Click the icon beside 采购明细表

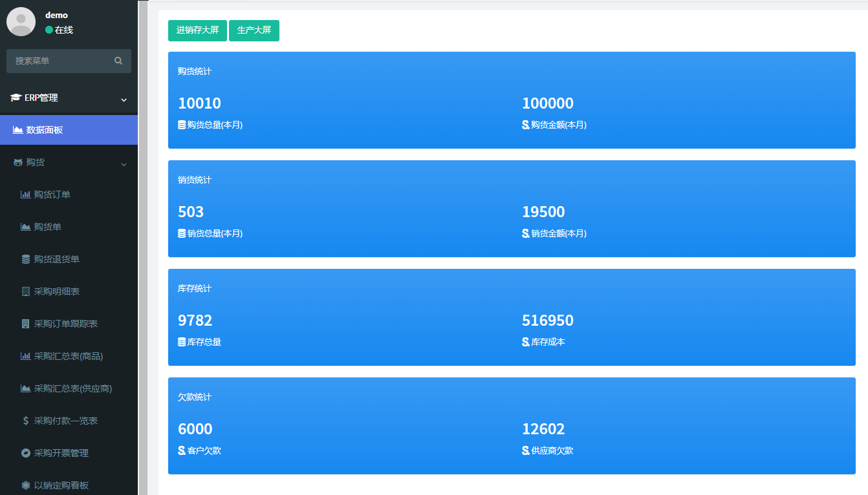[25, 291]
